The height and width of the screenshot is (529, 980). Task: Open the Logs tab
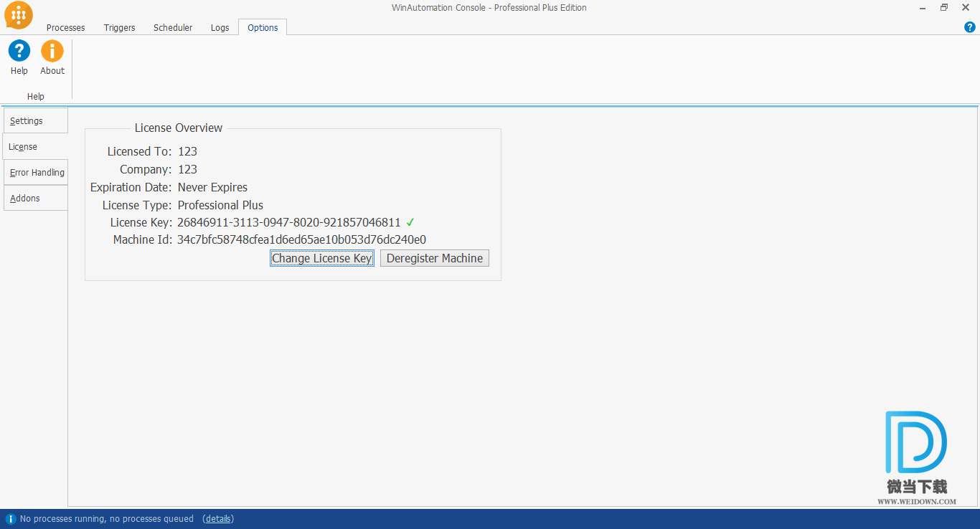pyautogui.click(x=220, y=27)
